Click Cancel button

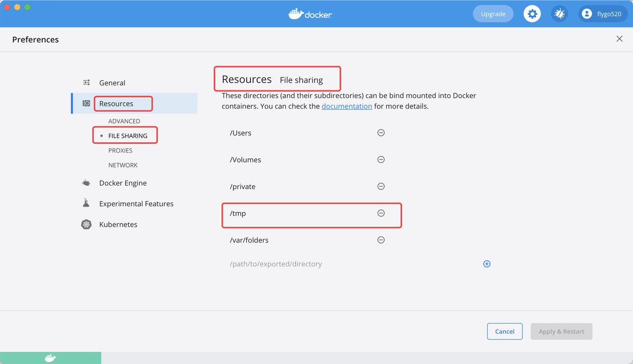coord(505,331)
